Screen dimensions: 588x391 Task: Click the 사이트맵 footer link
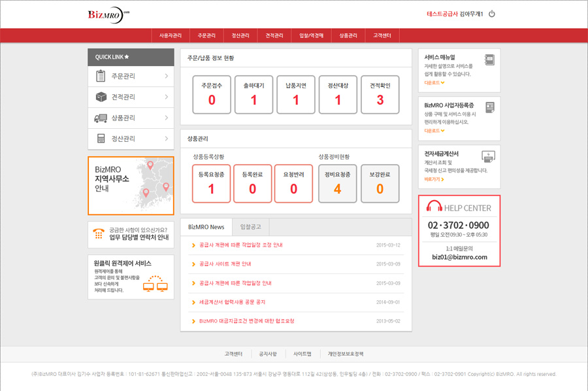tap(302, 354)
